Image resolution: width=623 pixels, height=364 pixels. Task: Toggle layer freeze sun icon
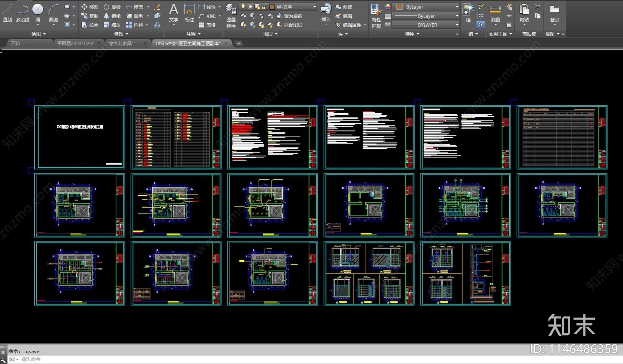[x=250, y=7]
